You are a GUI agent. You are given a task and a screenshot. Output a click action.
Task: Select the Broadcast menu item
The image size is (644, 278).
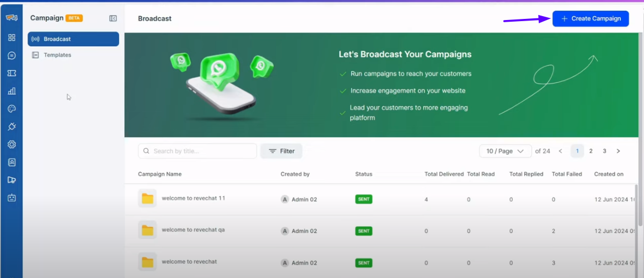pos(73,39)
